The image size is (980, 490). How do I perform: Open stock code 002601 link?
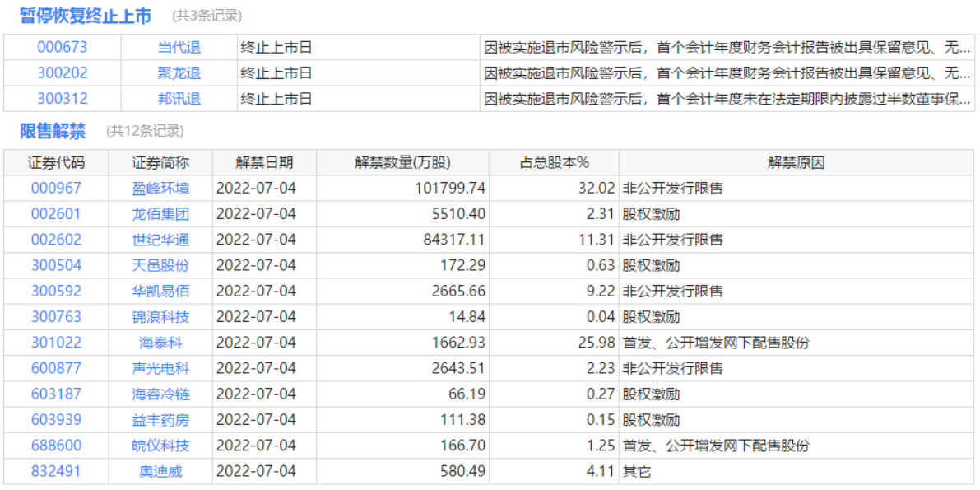point(56,214)
